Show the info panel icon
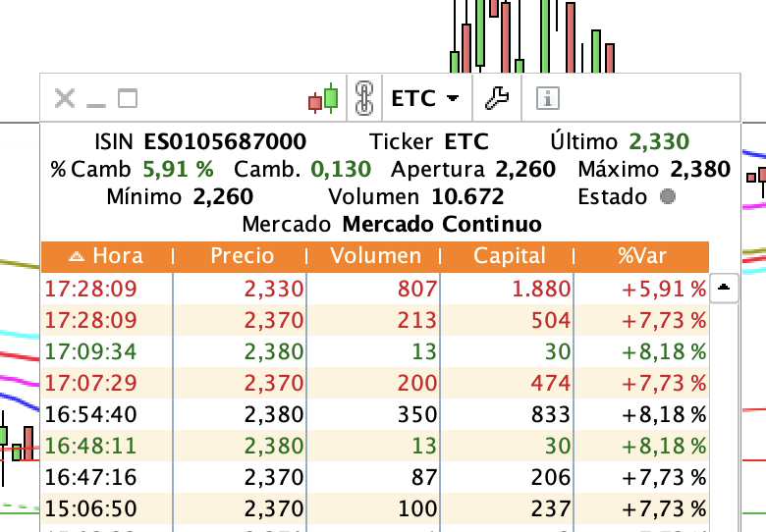Viewport: 766px width, 532px height. [548, 98]
